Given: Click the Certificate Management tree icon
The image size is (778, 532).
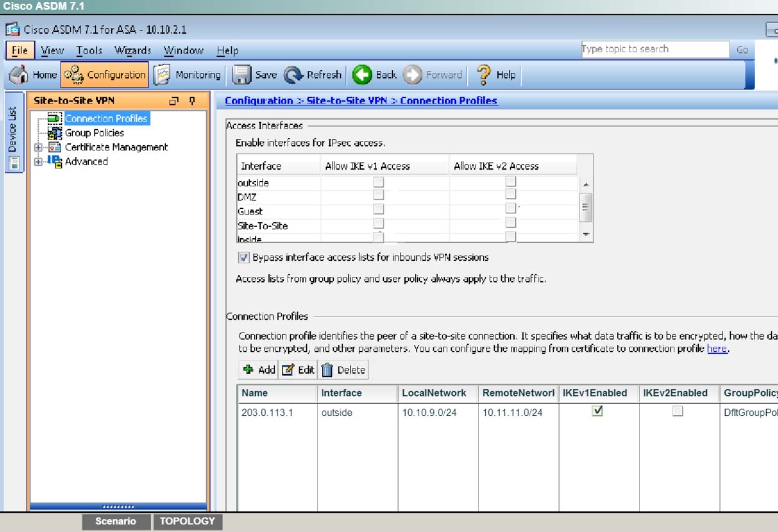Looking at the screenshot, I should click(55, 147).
